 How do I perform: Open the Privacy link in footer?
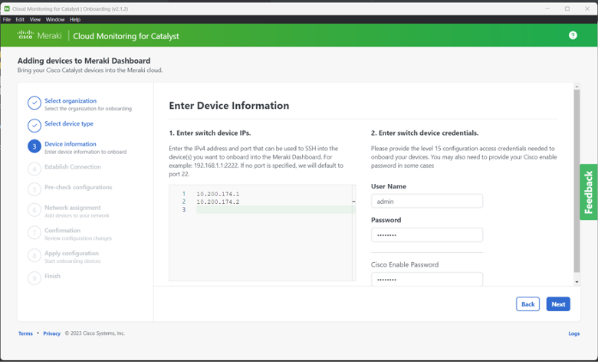[x=51, y=333]
